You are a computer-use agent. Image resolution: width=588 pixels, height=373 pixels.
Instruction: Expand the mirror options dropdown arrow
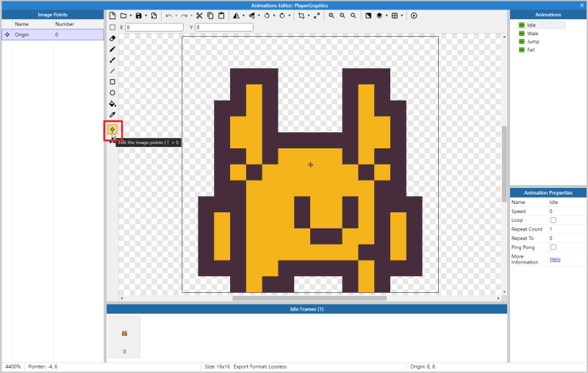click(243, 15)
